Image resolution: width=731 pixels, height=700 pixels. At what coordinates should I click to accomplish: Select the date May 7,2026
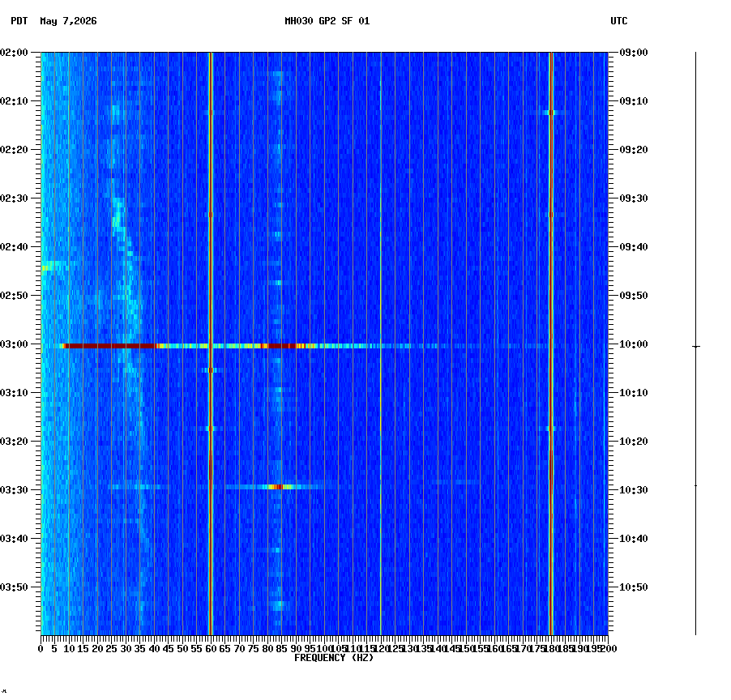tap(69, 21)
